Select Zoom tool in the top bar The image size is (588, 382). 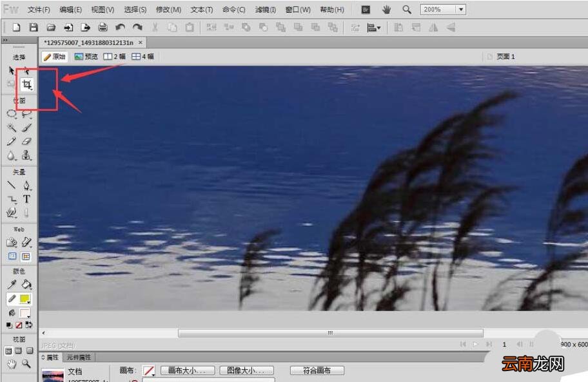pyautogui.click(x=407, y=10)
